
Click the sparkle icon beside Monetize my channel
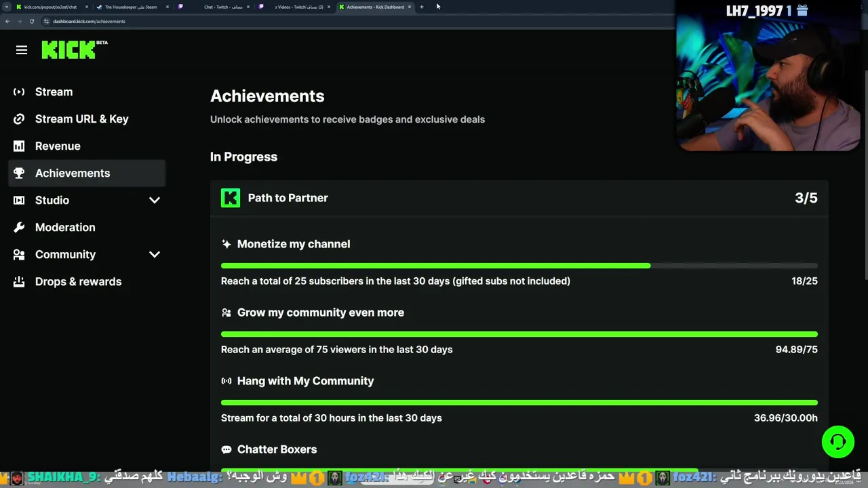[x=226, y=244]
